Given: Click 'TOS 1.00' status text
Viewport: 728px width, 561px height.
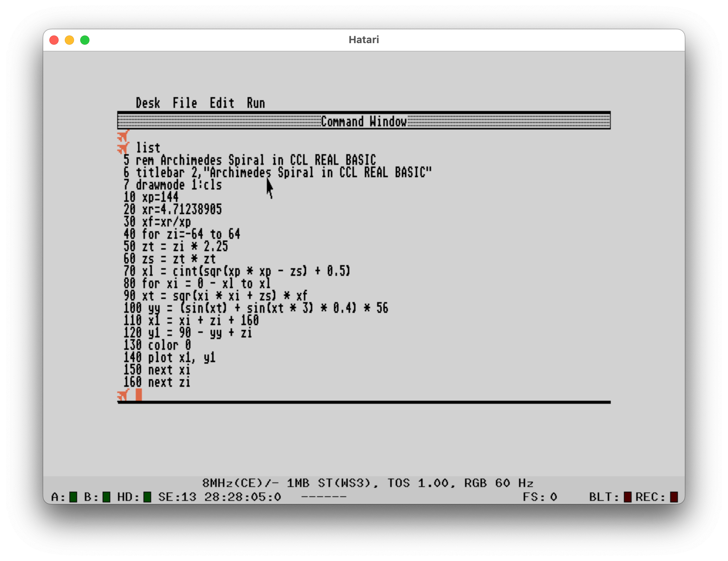Looking at the screenshot, I should click(418, 483).
